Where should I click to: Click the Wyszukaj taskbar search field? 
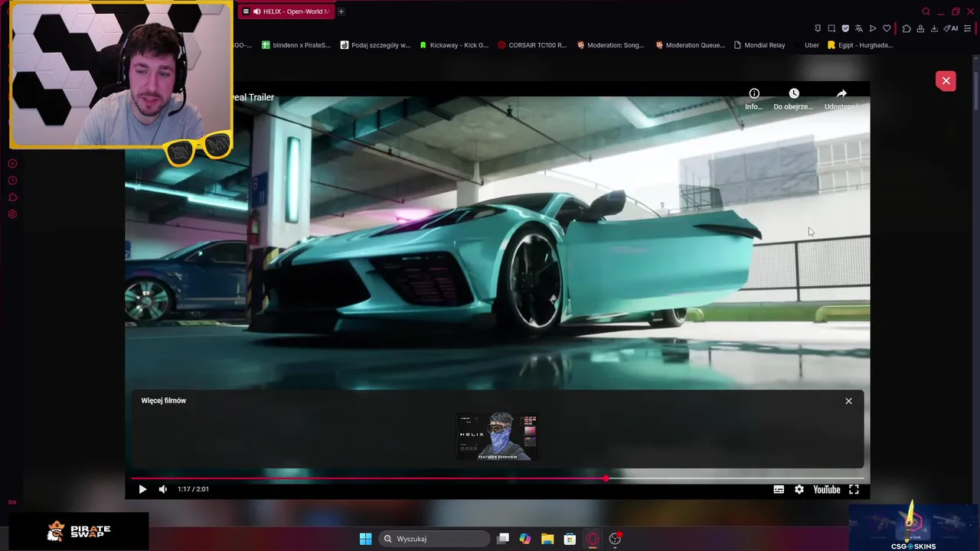click(x=435, y=539)
